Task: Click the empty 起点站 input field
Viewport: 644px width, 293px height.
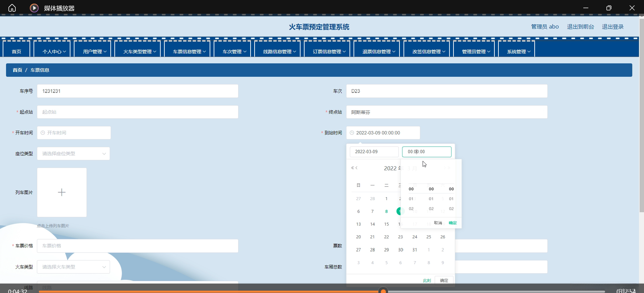Action: (x=138, y=112)
